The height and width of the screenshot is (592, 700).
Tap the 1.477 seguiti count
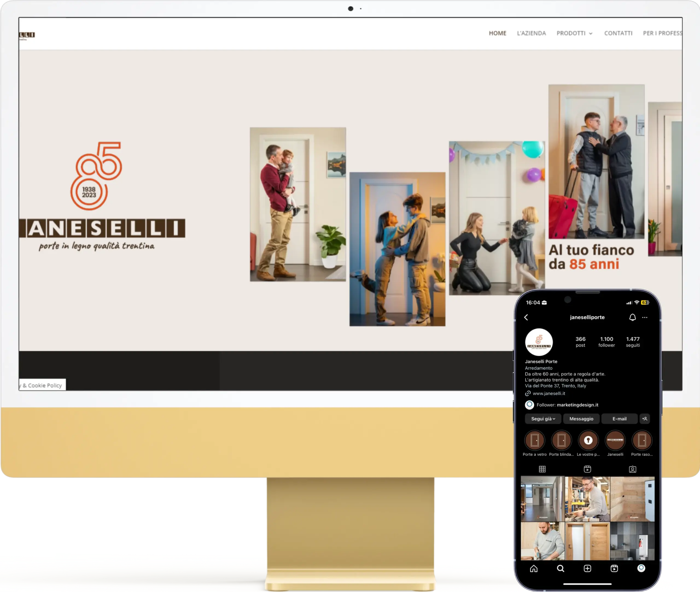pos(632,342)
